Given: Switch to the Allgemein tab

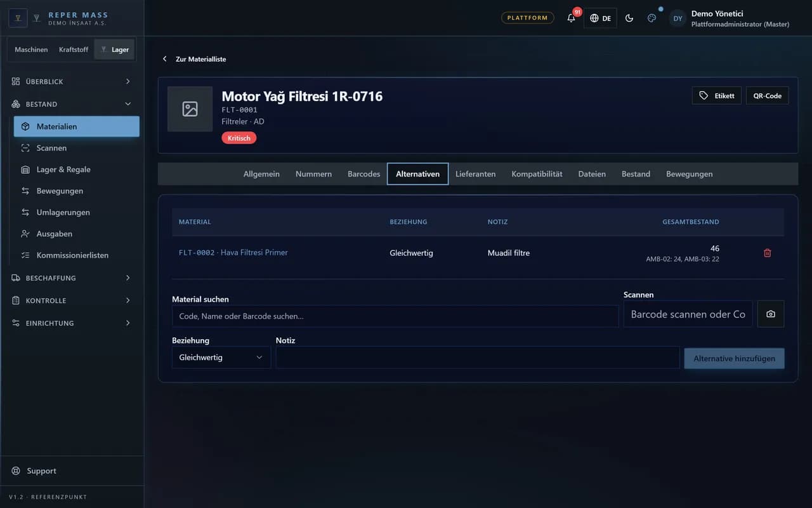Looking at the screenshot, I should click(x=261, y=174).
